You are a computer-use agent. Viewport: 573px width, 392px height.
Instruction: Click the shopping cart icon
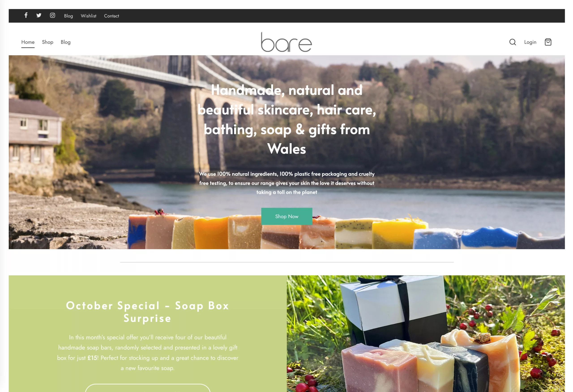[548, 42]
